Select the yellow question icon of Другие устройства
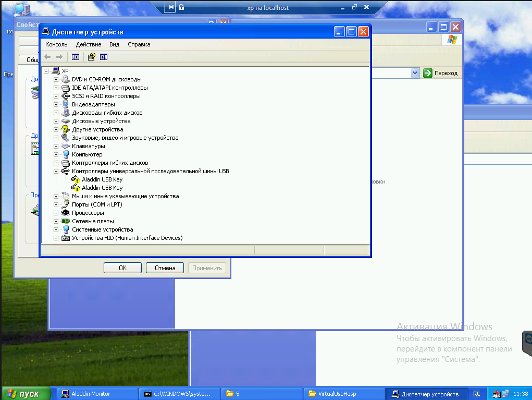 click(66, 129)
